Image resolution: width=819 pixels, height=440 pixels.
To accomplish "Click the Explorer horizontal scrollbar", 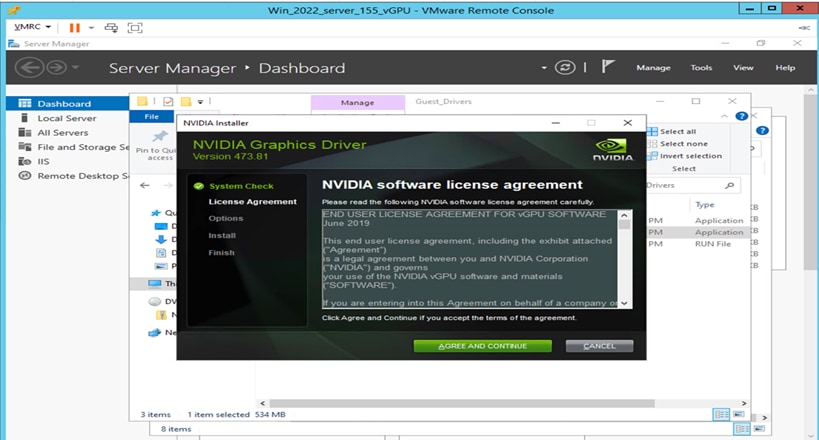I will click(462, 403).
